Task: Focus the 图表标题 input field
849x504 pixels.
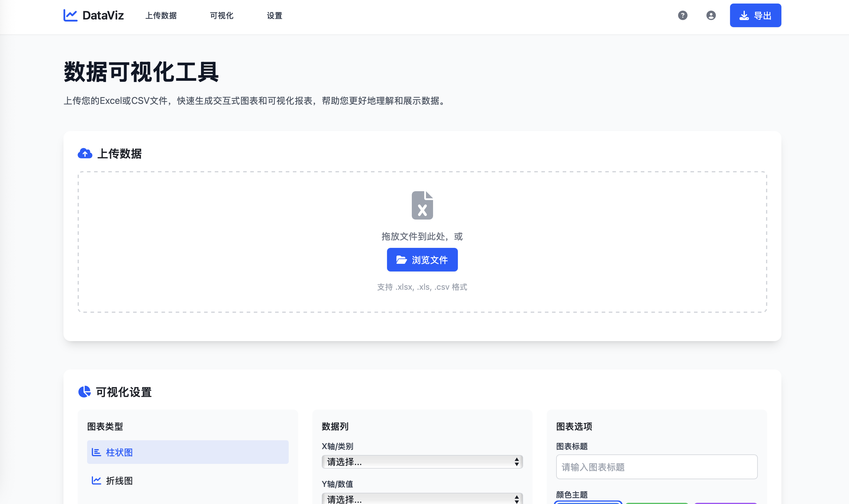Action: [x=656, y=467]
